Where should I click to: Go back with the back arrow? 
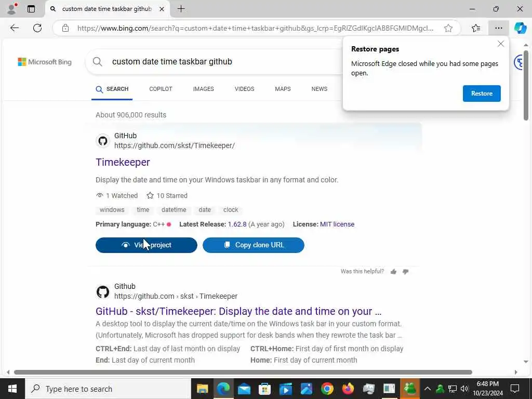(x=14, y=28)
